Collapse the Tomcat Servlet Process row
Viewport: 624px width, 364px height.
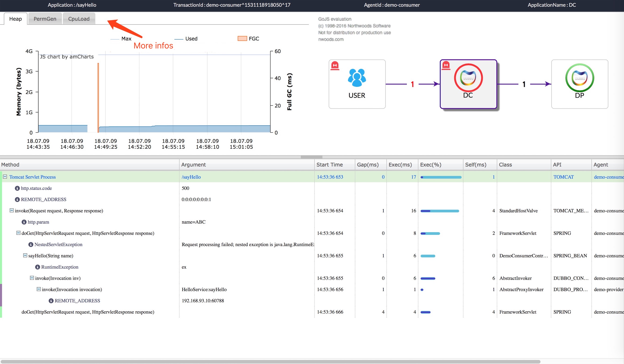[5, 177]
